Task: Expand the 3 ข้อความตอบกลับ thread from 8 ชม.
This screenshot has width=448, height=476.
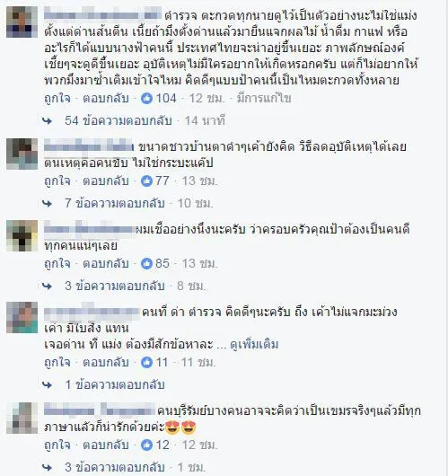Action: [x=115, y=286]
